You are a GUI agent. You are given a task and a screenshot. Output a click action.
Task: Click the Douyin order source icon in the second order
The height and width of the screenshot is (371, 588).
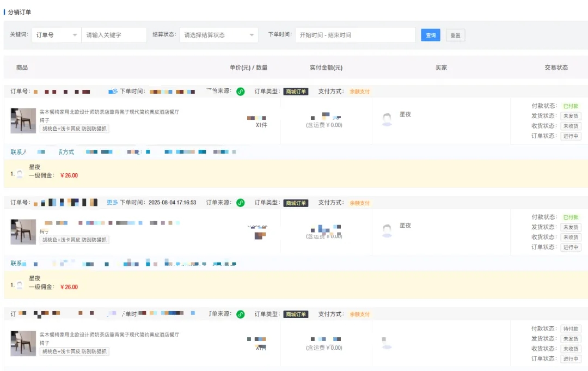pos(240,202)
